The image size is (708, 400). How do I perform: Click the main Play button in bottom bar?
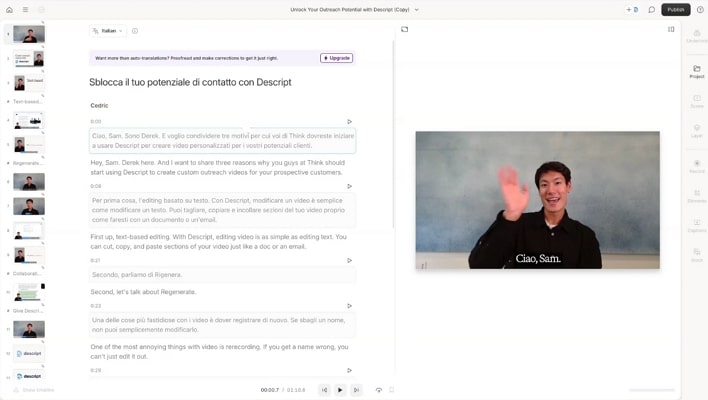click(340, 390)
